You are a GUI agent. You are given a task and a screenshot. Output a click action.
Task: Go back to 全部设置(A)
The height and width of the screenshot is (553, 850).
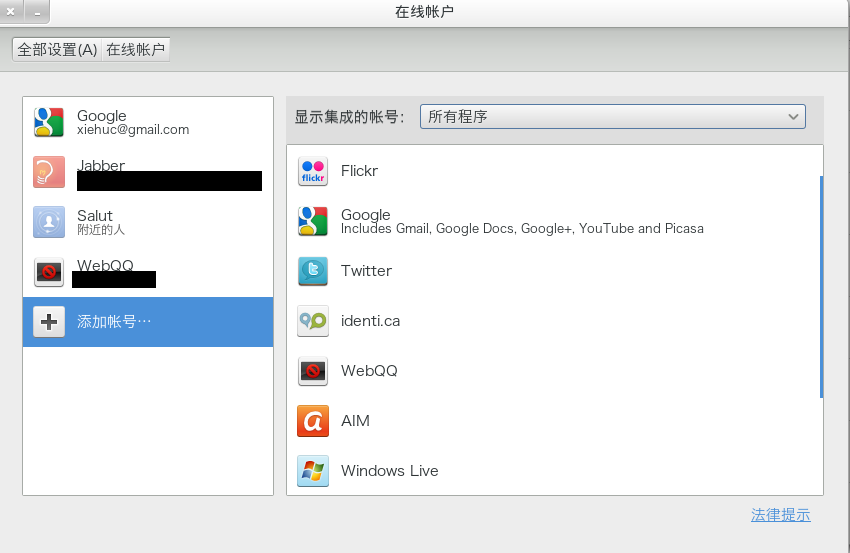click(x=57, y=50)
